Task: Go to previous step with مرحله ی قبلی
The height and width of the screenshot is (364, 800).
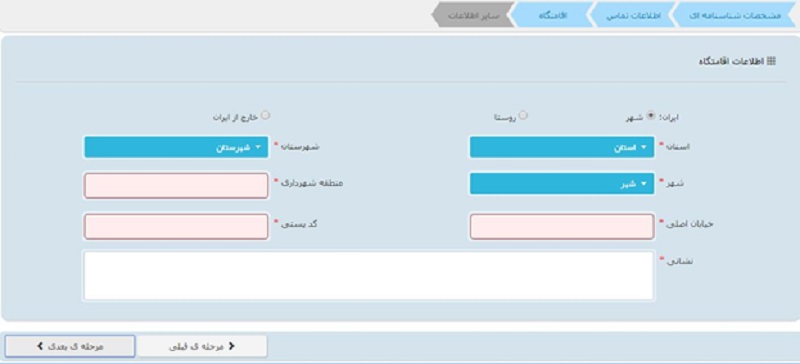Action: point(202,347)
